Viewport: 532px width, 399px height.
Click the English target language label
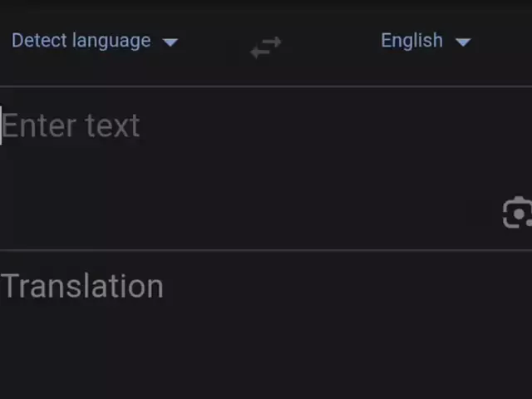pyautogui.click(x=411, y=41)
